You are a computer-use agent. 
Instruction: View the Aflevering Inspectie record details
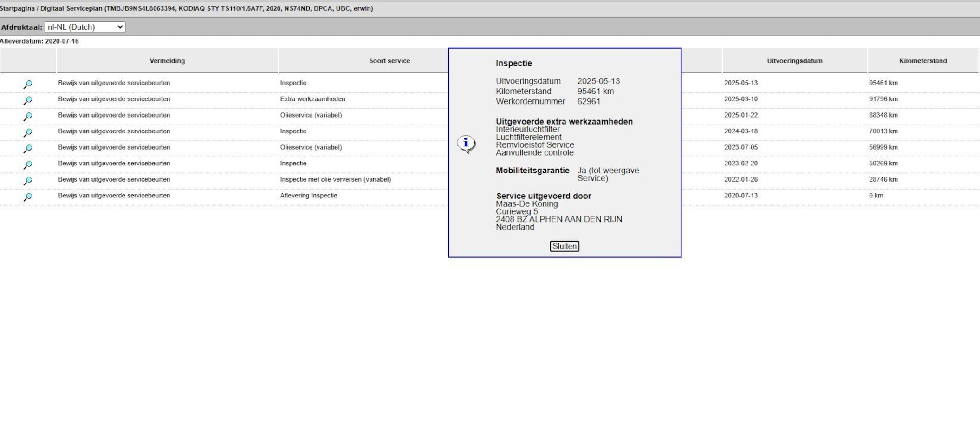(28, 197)
